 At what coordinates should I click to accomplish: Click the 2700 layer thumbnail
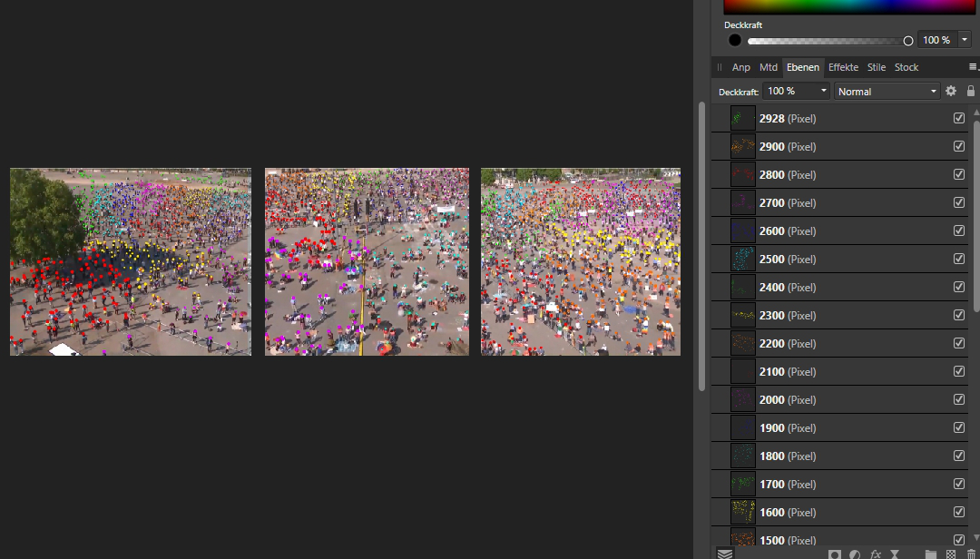743,202
